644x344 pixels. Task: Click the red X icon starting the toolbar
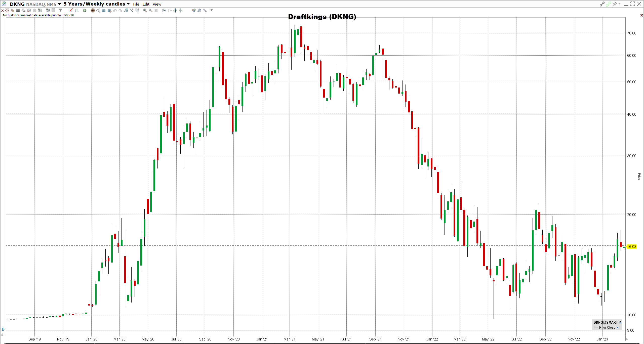(x=3, y=11)
